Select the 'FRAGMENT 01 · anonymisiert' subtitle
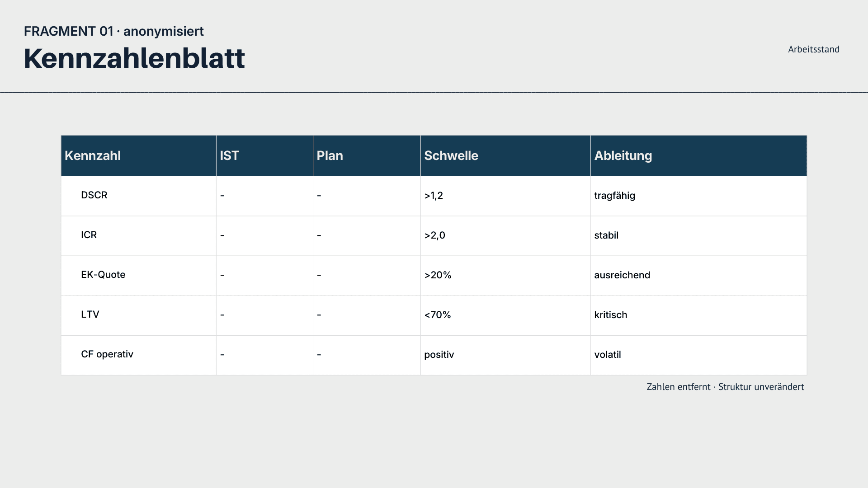This screenshot has width=868, height=488. [113, 31]
